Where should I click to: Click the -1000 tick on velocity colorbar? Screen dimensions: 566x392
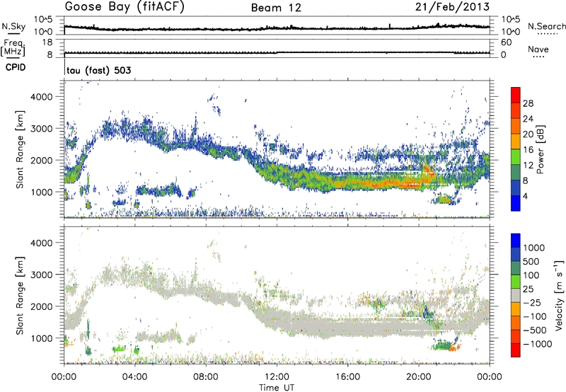tap(538, 344)
